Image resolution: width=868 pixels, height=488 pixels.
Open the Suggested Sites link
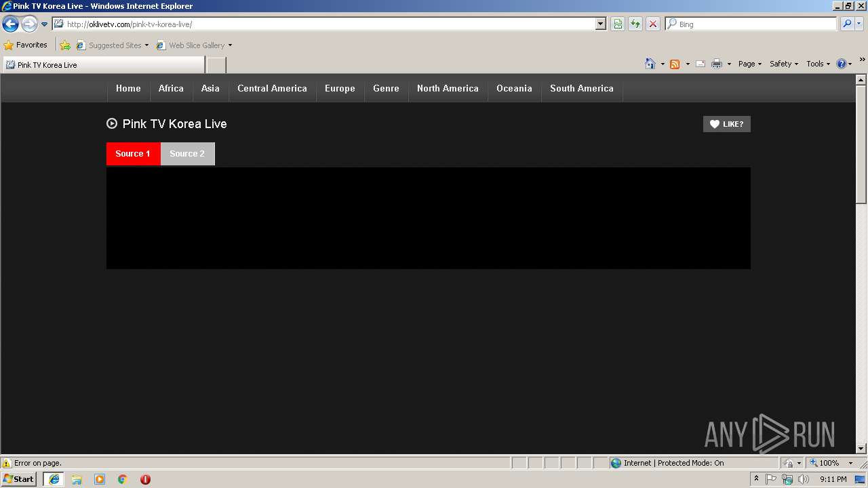tap(112, 45)
